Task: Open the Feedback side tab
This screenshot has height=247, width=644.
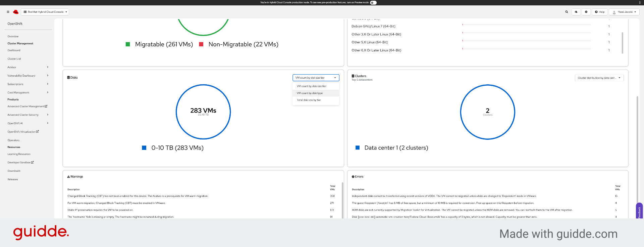Action: [639, 211]
